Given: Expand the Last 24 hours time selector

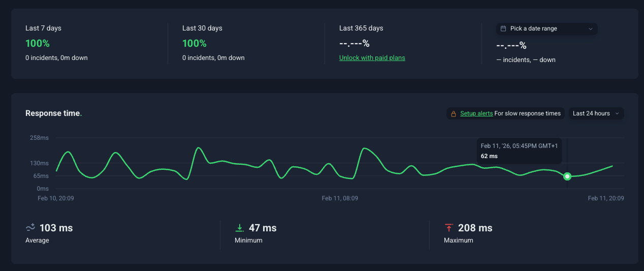Looking at the screenshot, I should tap(596, 113).
